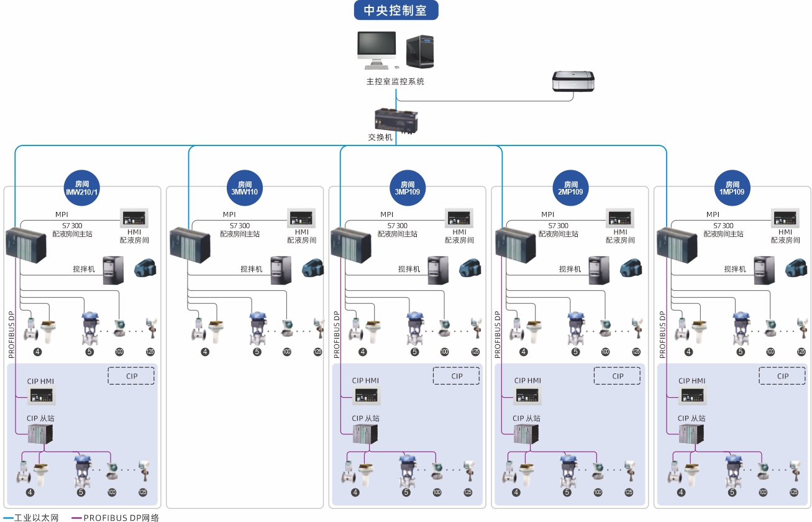812x522 pixels.
Task: Select the 交换机 network switch icon
Action: 396,121
